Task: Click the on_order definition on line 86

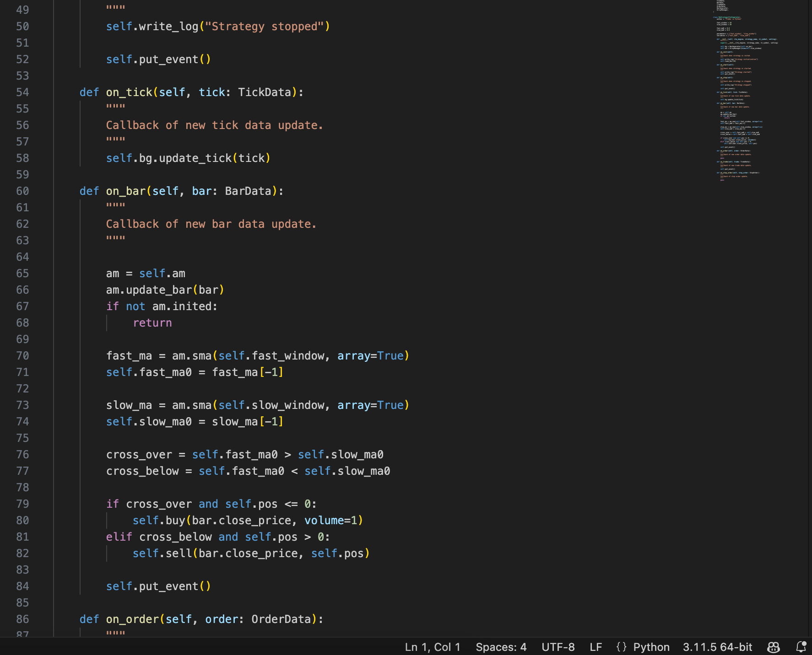Action: (132, 619)
